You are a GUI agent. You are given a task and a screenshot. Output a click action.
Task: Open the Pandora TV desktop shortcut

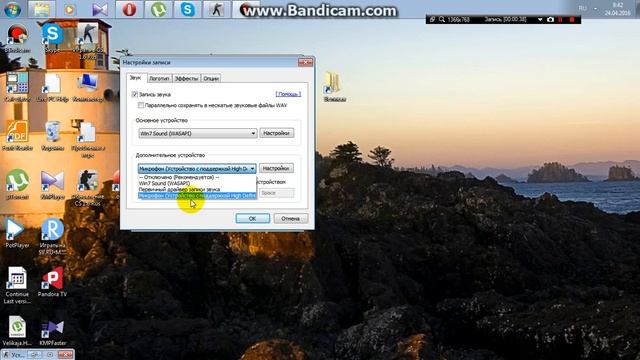pos(52,282)
